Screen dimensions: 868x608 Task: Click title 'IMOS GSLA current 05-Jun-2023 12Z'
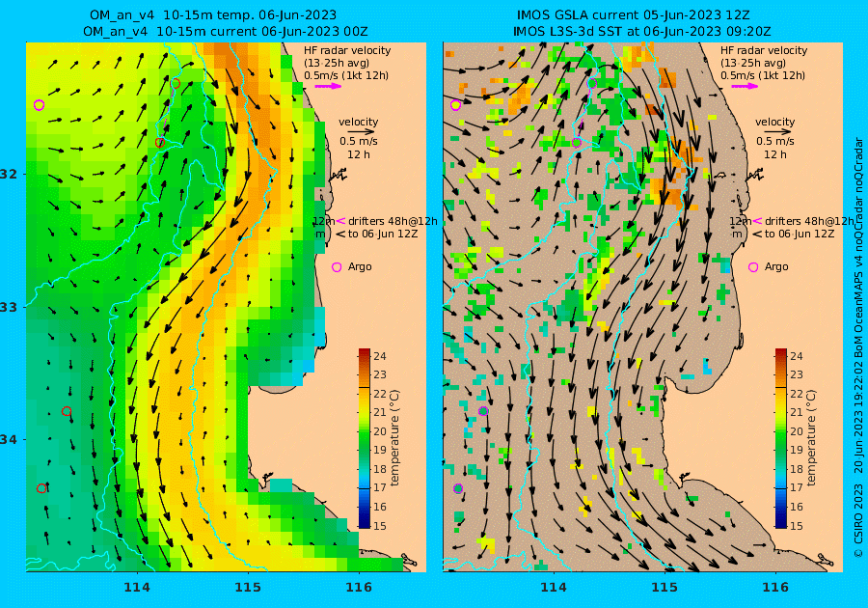tap(634, 15)
